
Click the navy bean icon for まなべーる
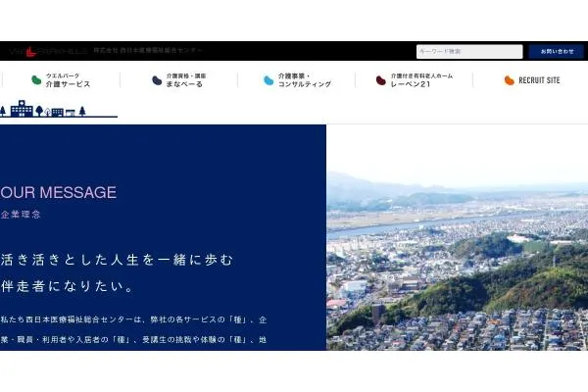157,80
